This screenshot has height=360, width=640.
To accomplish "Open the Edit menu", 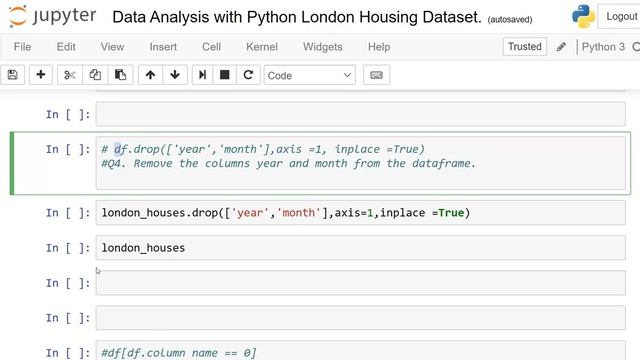I will [66, 47].
